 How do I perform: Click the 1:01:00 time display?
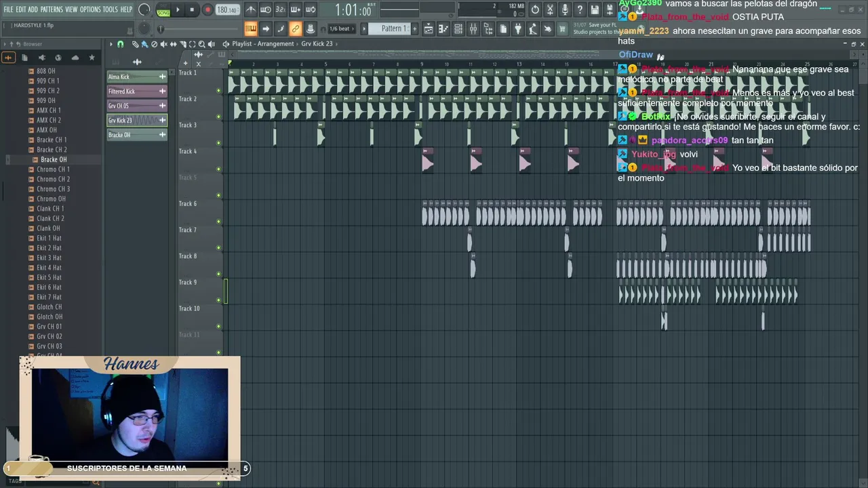pyautogui.click(x=353, y=10)
